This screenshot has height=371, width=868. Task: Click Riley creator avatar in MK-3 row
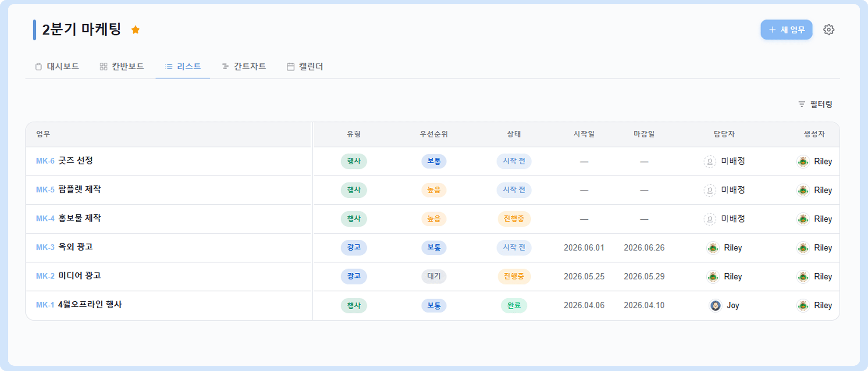click(803, 248)
